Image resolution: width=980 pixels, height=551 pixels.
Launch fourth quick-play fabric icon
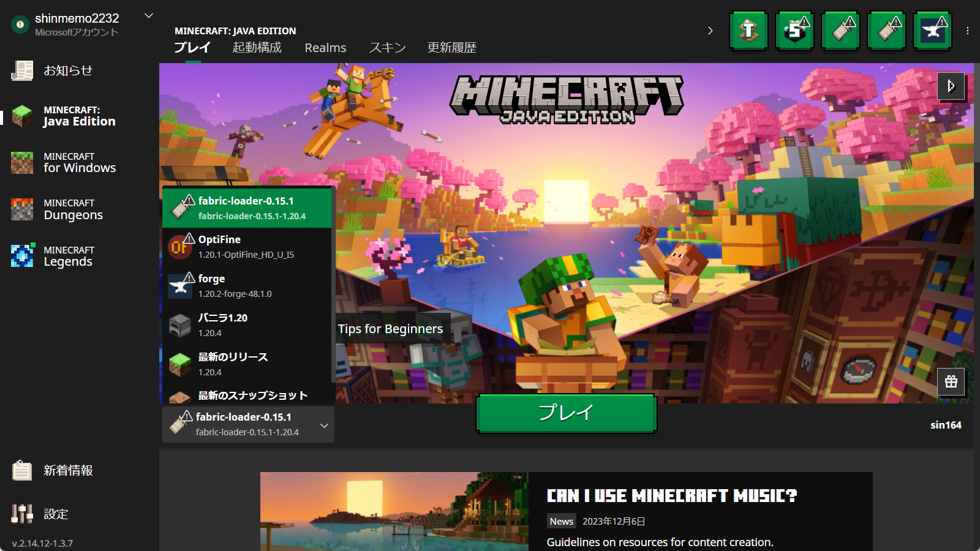886,30
